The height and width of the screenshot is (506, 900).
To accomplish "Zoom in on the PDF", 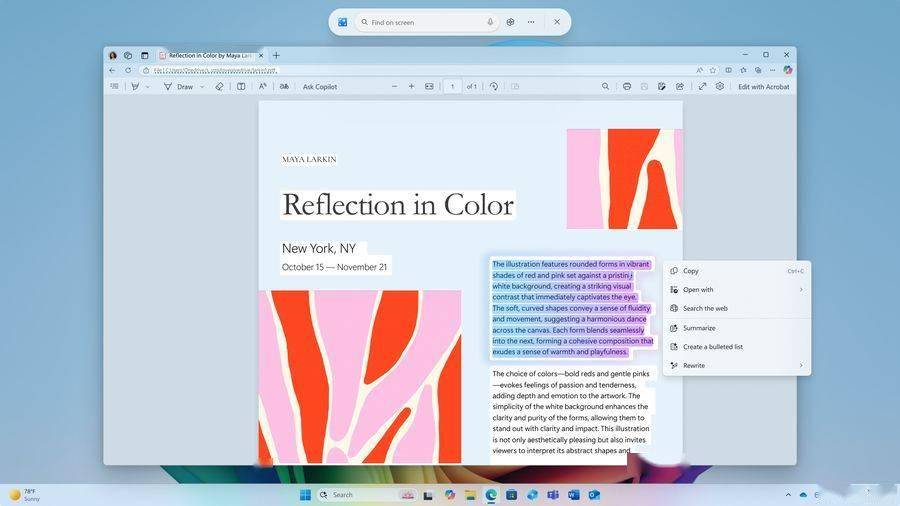I will (412, 87).
